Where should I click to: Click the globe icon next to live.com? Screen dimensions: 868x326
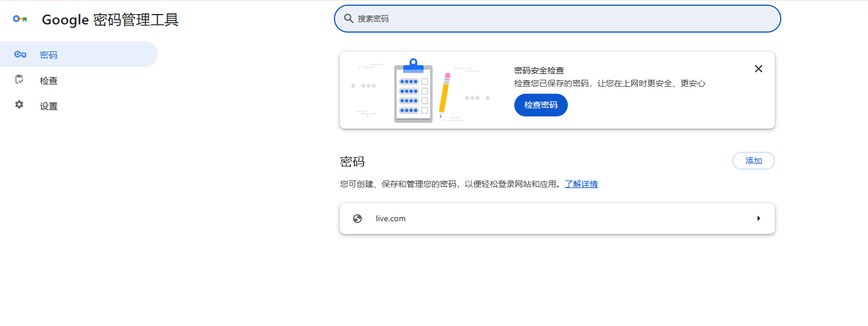[x=358, y=219]
